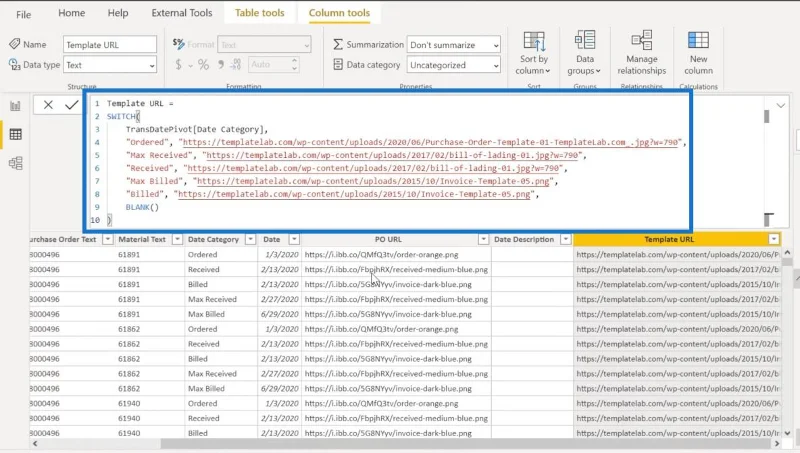Switch to the Table tools tab
The height and width of the screenshot is (453, 800).
pos(260,13)
